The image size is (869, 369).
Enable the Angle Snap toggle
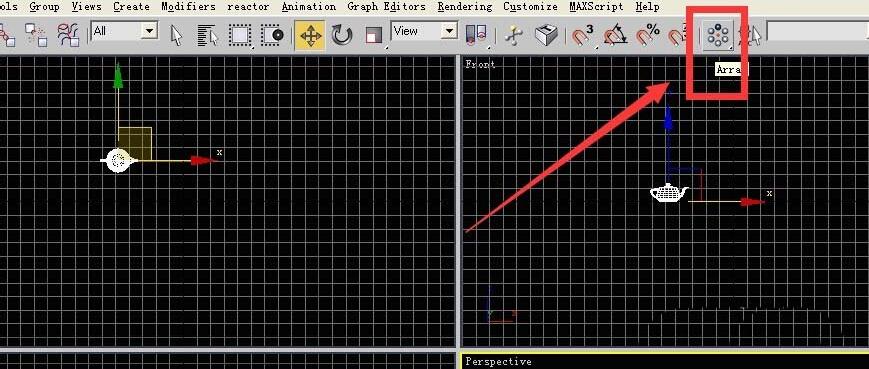tap(615, 36)
